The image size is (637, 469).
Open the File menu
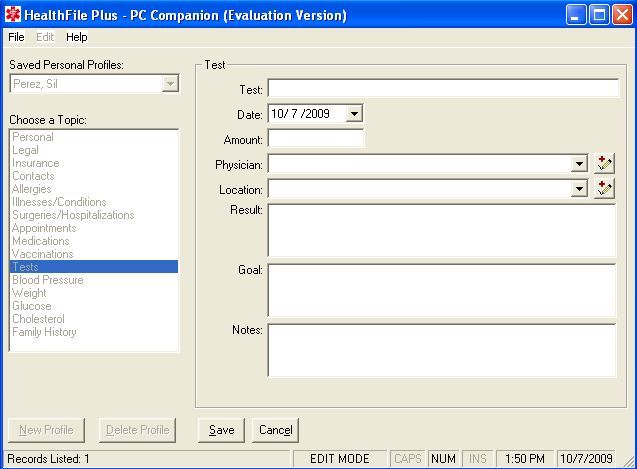[16, 37]
